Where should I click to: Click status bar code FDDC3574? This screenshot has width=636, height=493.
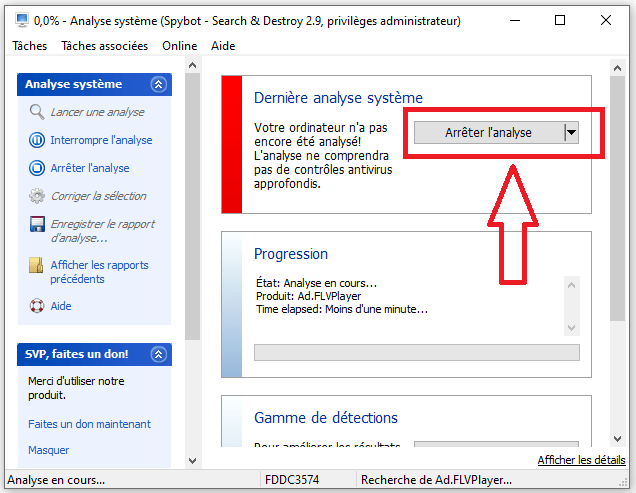pyautogui.click(x=292, y=480)
